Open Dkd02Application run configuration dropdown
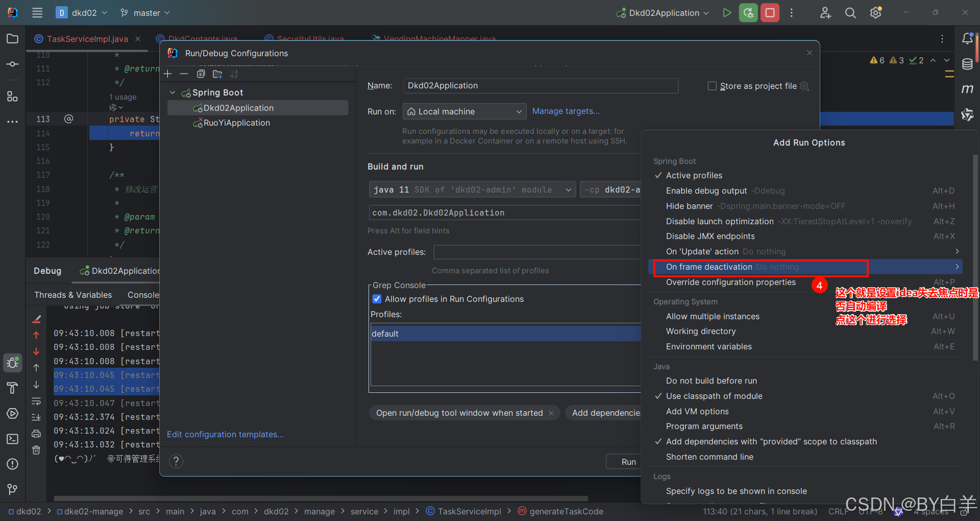The image size is (980, 521). point(663,13)
